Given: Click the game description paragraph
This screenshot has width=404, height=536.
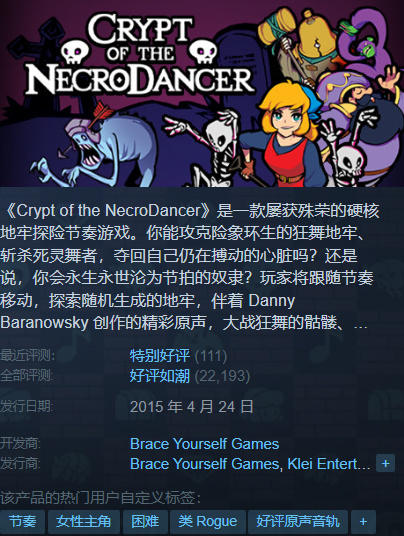Looking at the screenshot, I should point(190,267).
